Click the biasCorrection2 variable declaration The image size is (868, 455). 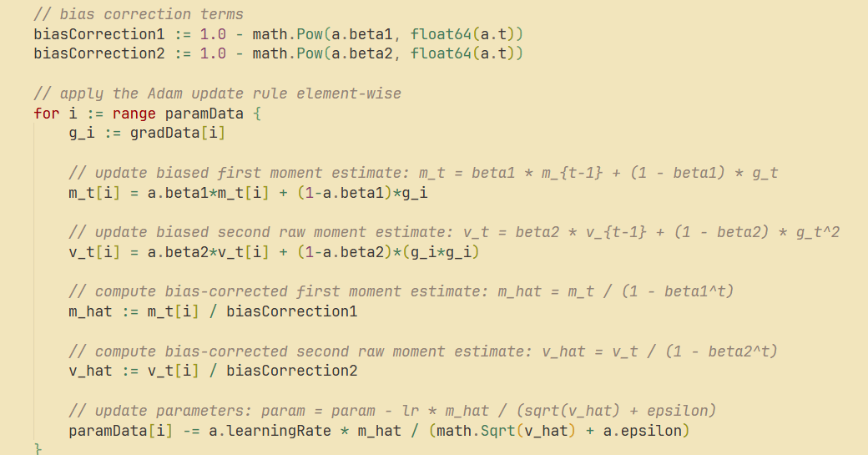point(98,53)
